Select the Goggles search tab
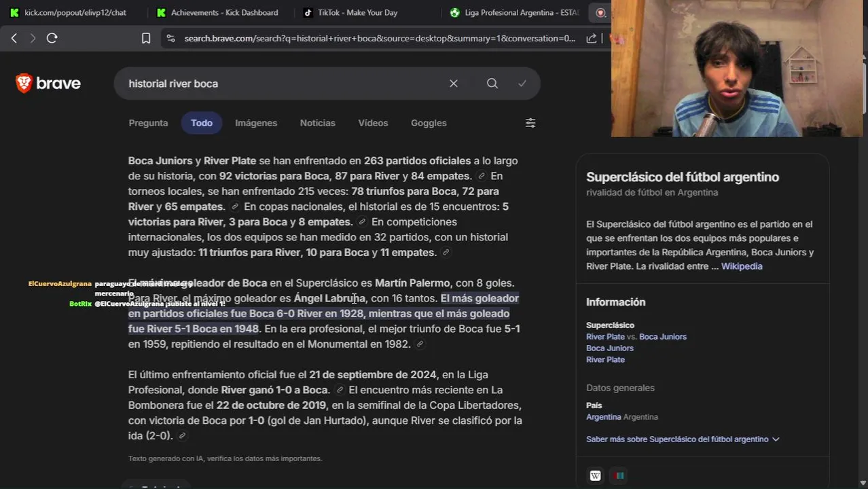The image size is (868, 489). pos(429,123)
